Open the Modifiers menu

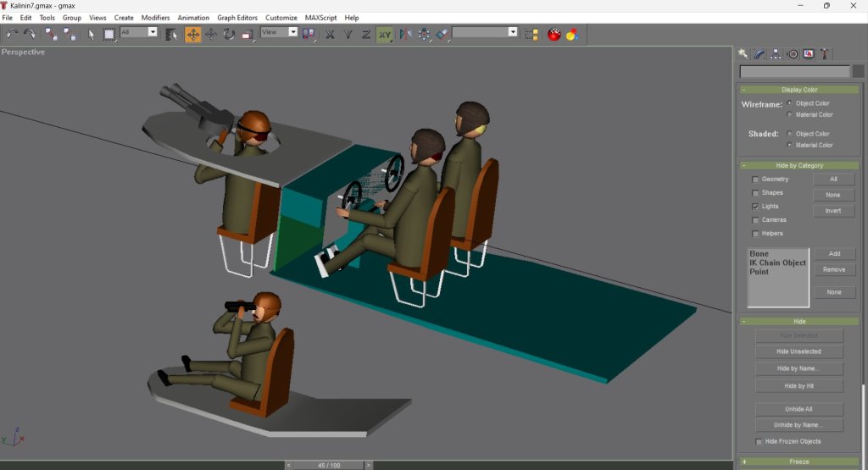[155, 18]
